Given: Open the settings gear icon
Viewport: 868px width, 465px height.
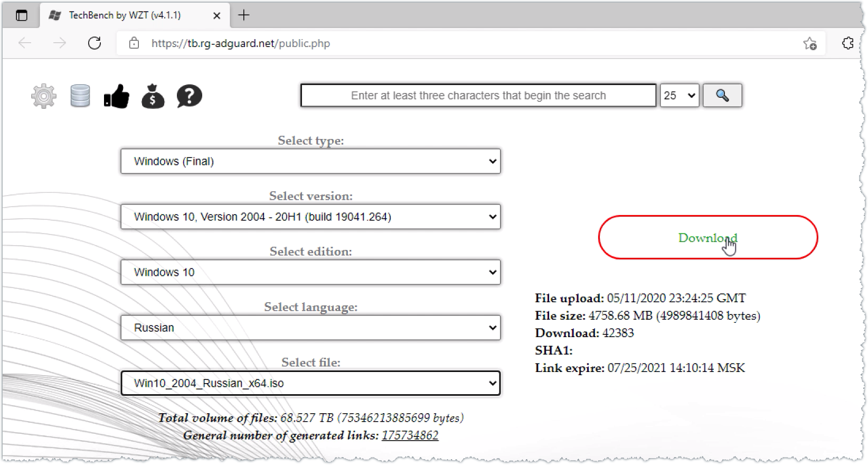Looking at the screenshot, I should click(x=43, y=96).
